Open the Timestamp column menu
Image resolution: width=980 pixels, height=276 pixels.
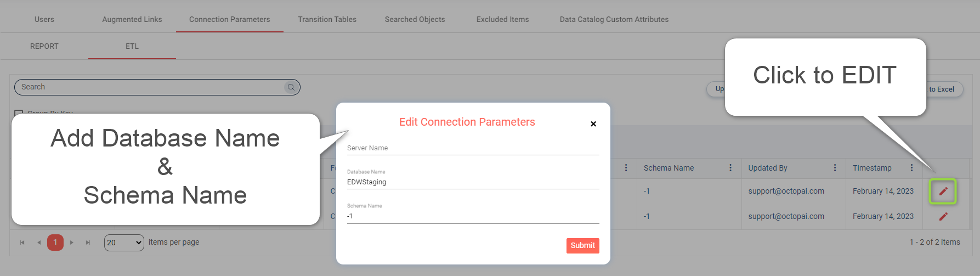point(911,168)
